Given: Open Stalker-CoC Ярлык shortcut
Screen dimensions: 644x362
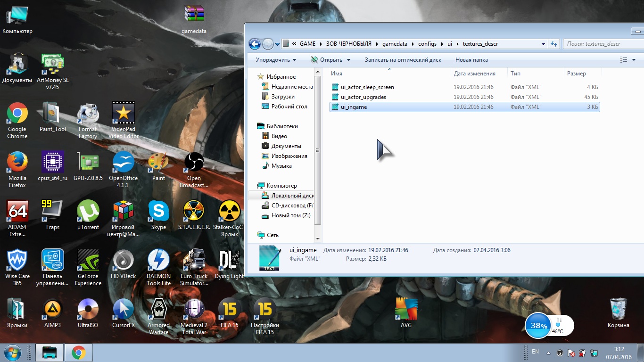Looking at the screenshot, I should (x=230, y=218).
